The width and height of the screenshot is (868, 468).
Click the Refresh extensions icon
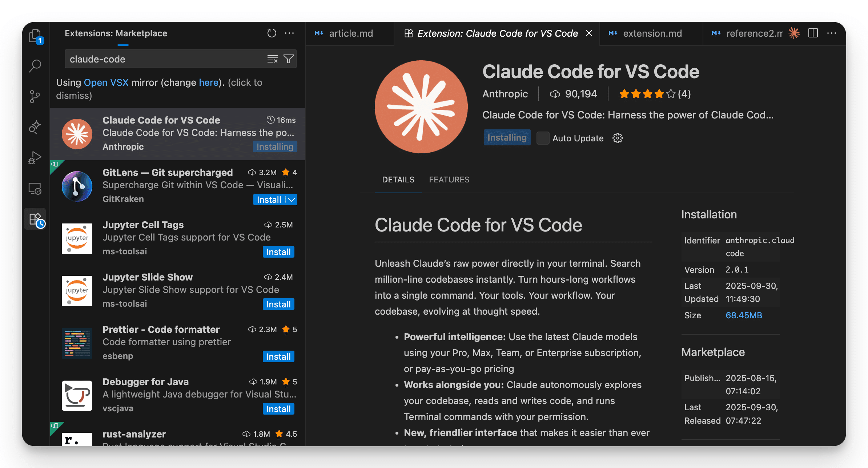(x=272, y=33)
